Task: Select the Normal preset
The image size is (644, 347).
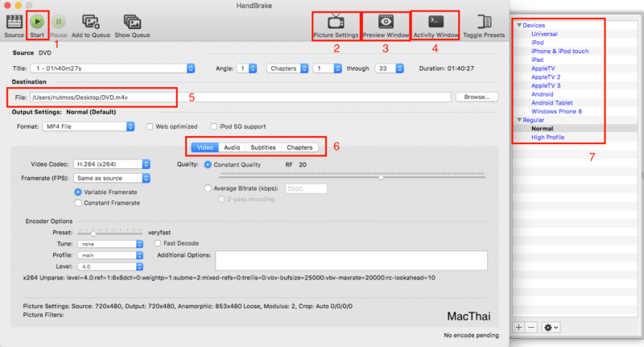Action: pos(542,129)
